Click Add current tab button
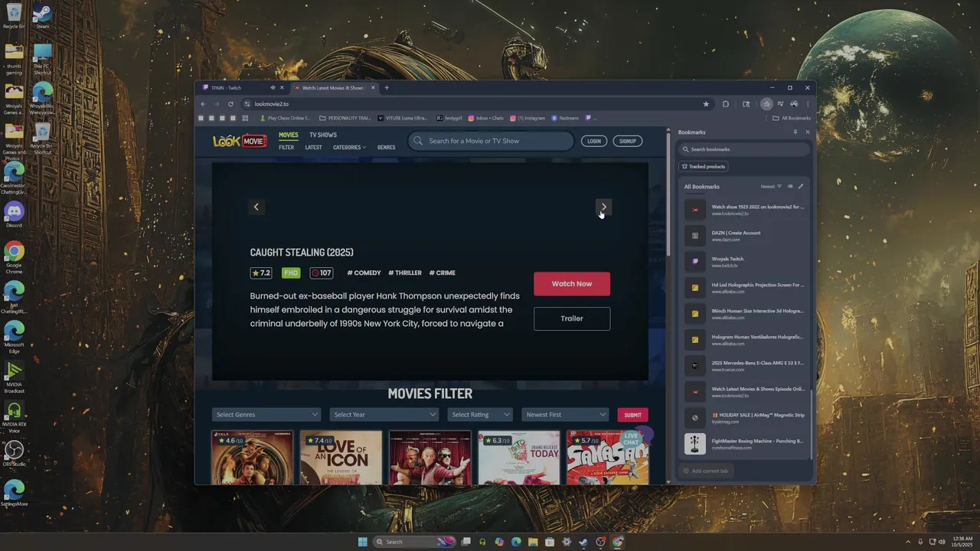 705,471
